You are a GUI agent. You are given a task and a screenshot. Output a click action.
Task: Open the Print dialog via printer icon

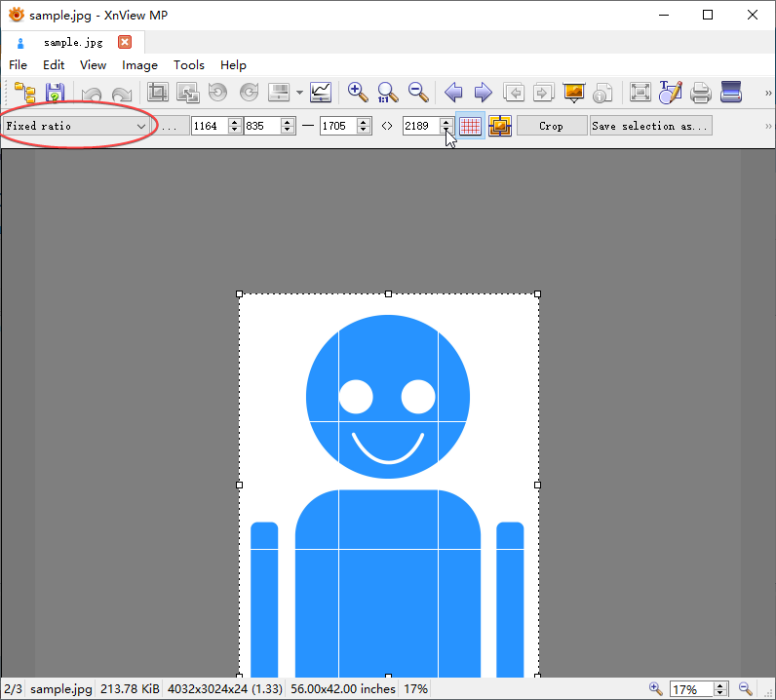[x=700, y=93]
